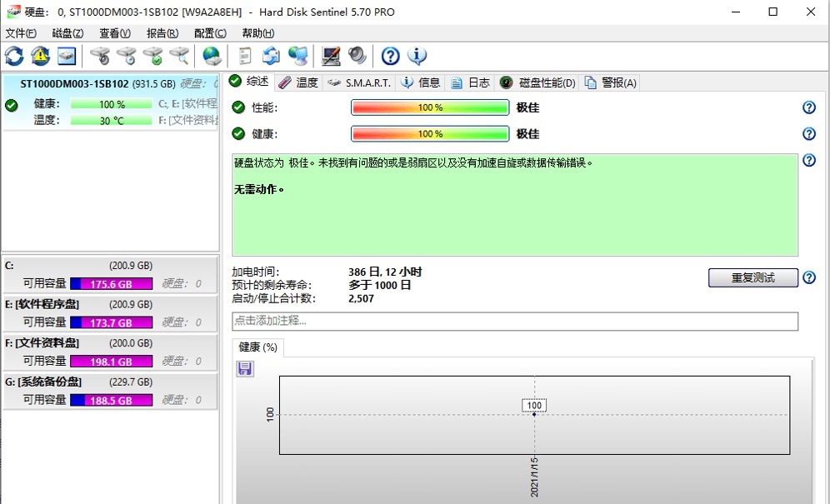Click the help question mark beside 性能
The image size is (830, 504).
pyautogui.click(x=808, y=107)
